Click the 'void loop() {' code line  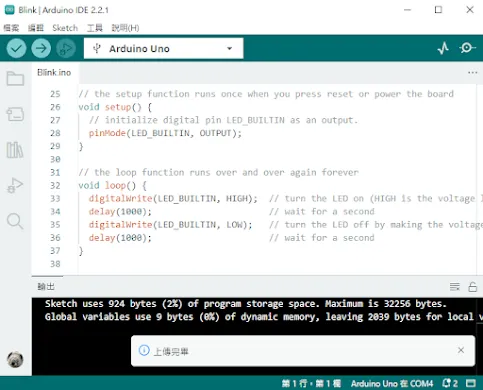click(x=112, y=186)
